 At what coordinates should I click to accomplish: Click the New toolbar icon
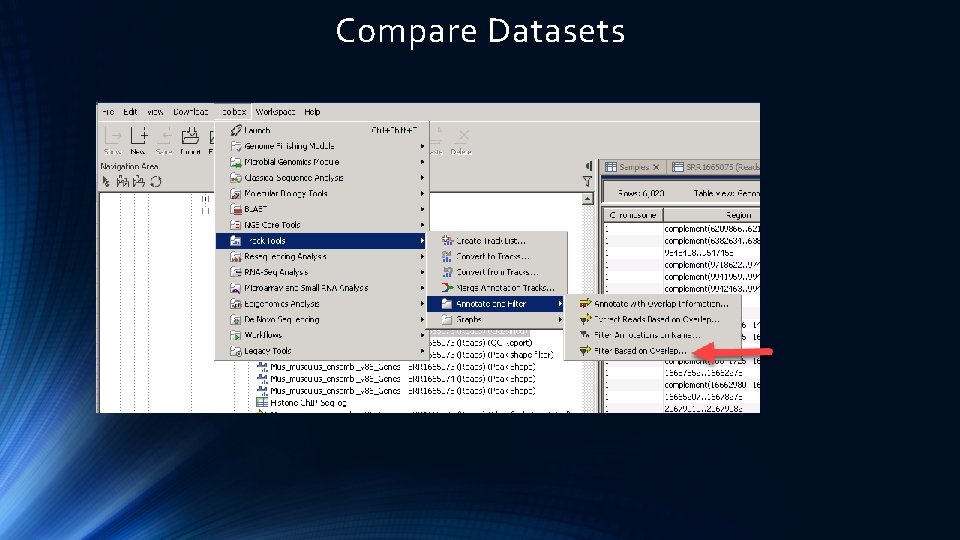pyautogui.click(x=138, y=141)
